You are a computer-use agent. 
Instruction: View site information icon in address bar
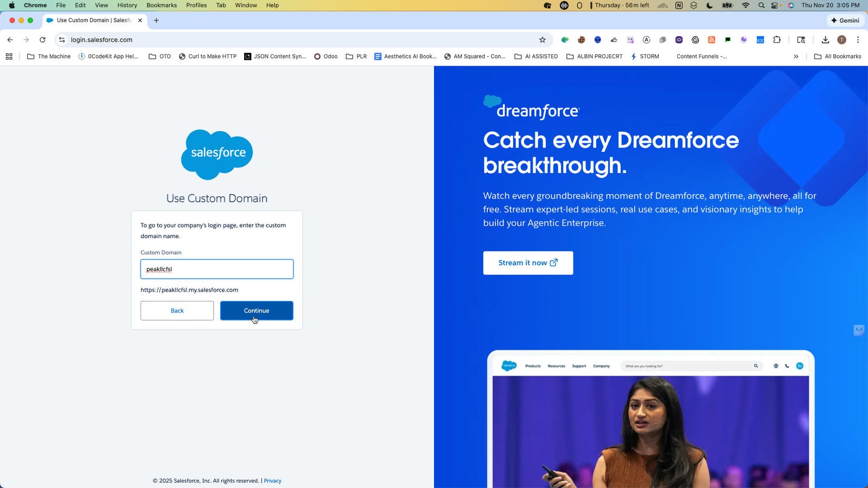pos(62,40)
